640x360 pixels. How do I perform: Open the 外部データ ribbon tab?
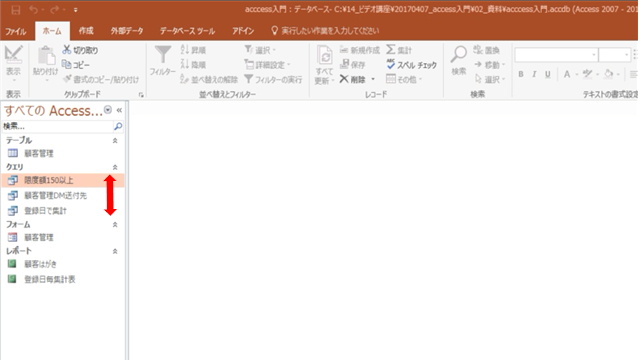[127, 31]
